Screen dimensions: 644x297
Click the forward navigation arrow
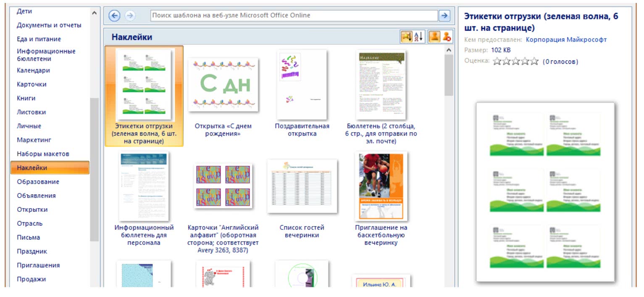coord(130,16)
